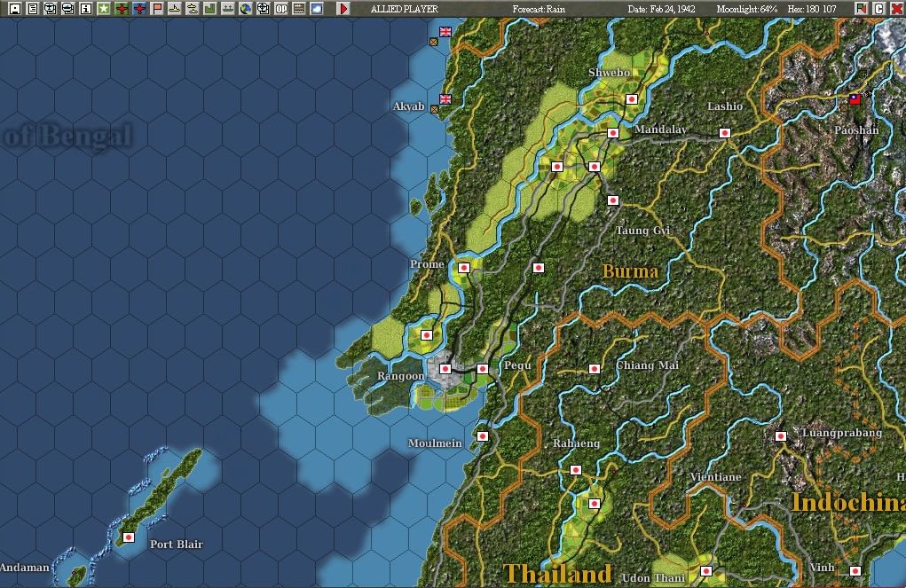Image resolution: width=906 pixels, height=588 pixels.
Task: Click the 'Moonlight: 64%' status text
Action: coord(746,9)
